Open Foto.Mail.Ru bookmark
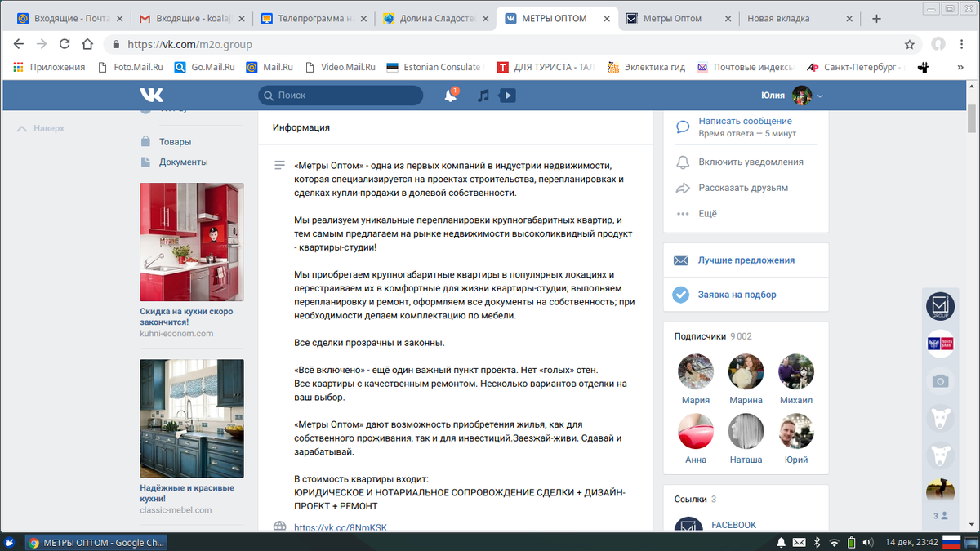This screenshot has height=551, width=980. [x=129, y=68]
